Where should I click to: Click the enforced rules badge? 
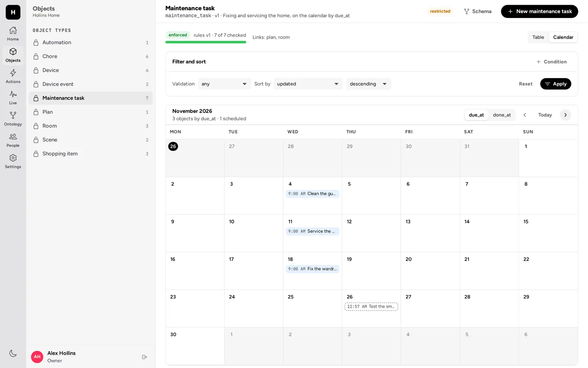point(178,35)
